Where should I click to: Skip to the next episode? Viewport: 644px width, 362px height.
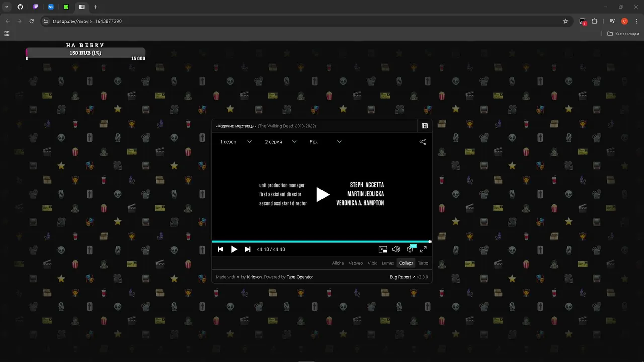point(247,249)
